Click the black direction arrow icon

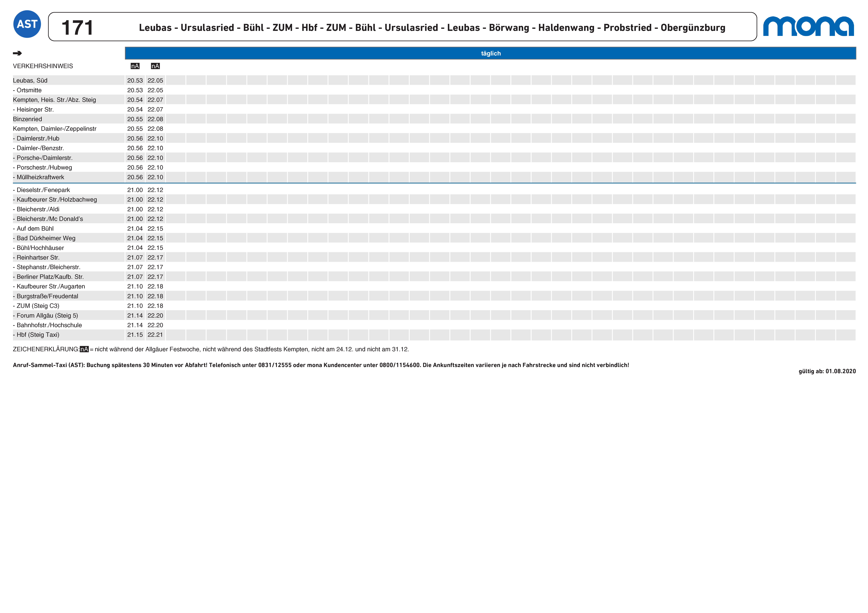tap(17, 53)
